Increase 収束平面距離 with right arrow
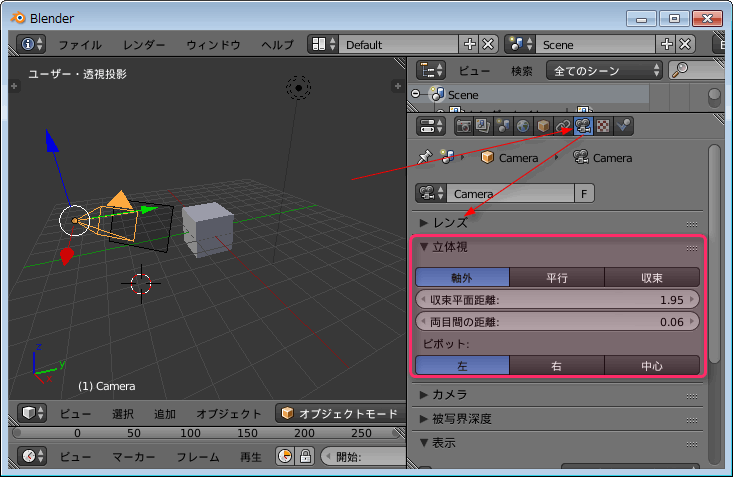733x477 pixels. click(692, 299)
